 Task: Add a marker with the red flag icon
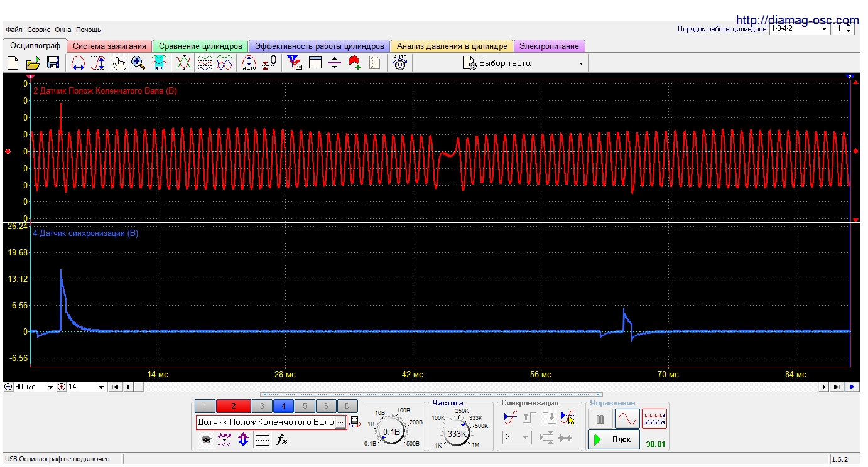point(354,63)
